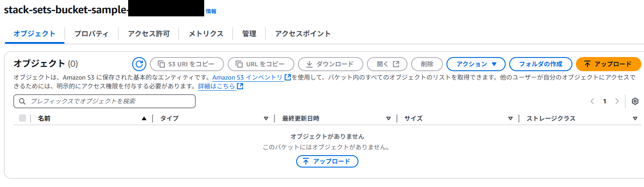Viewport: 644px width, 187px height.
Task: Switch to the アクセス許可 tab
Action: (149, 34)
